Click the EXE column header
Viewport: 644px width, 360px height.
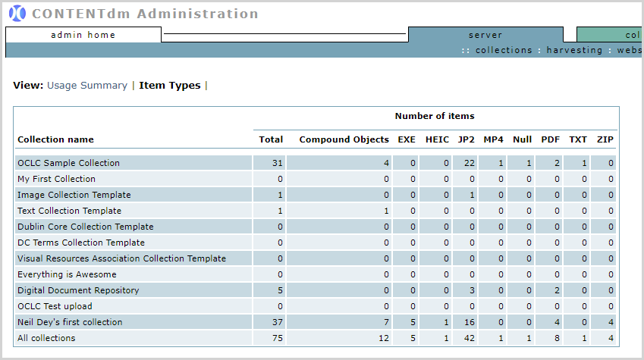point(406,139)
